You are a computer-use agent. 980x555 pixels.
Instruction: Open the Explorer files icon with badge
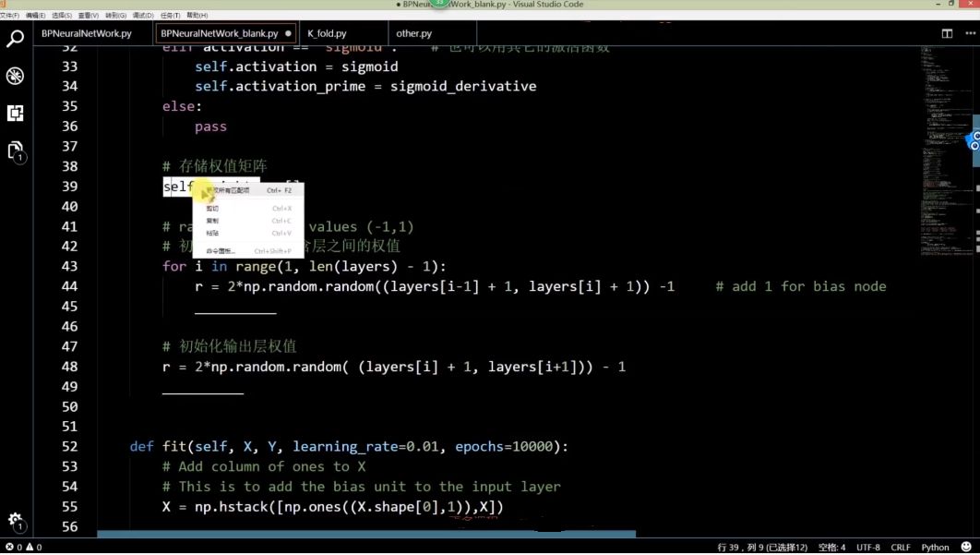point(15,151)
